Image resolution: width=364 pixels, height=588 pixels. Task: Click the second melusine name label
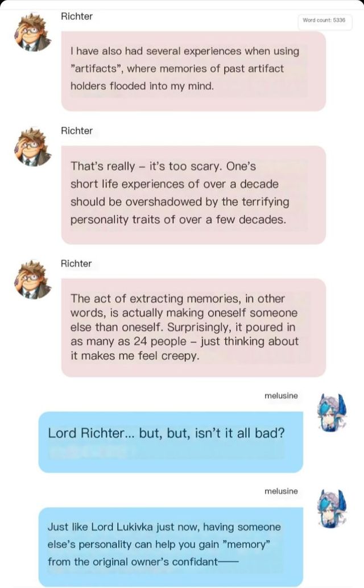pyautogui.click(x=281, y=491)
